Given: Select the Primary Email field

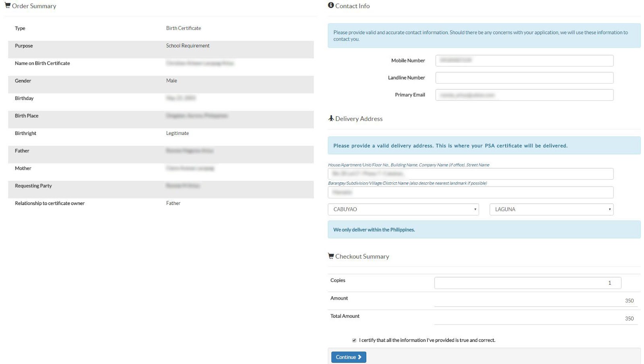Looking at the screenshot, I should 524,95.
